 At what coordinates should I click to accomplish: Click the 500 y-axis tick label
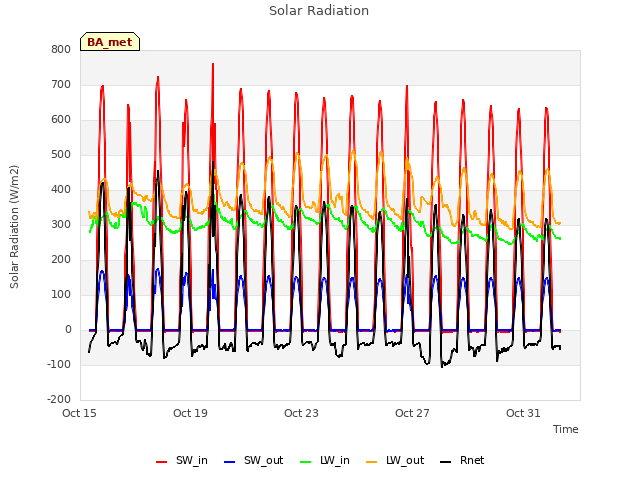coord(61,155)
